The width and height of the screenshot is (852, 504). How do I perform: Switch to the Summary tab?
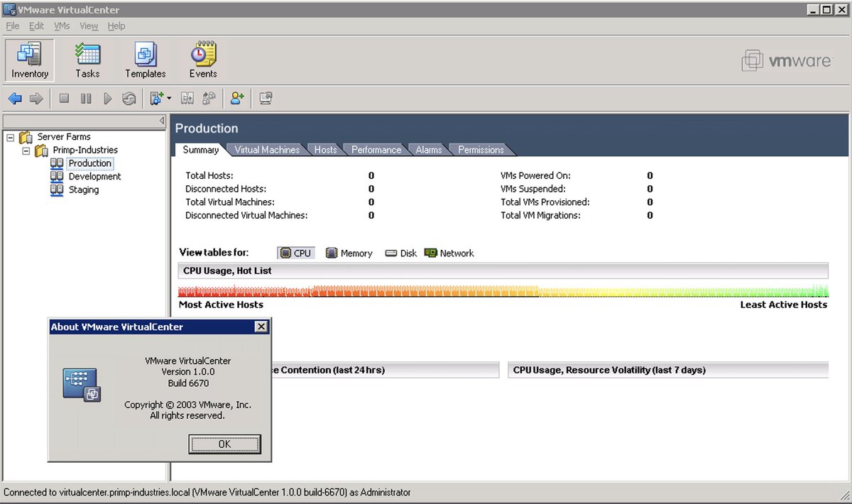pos(200,150)
